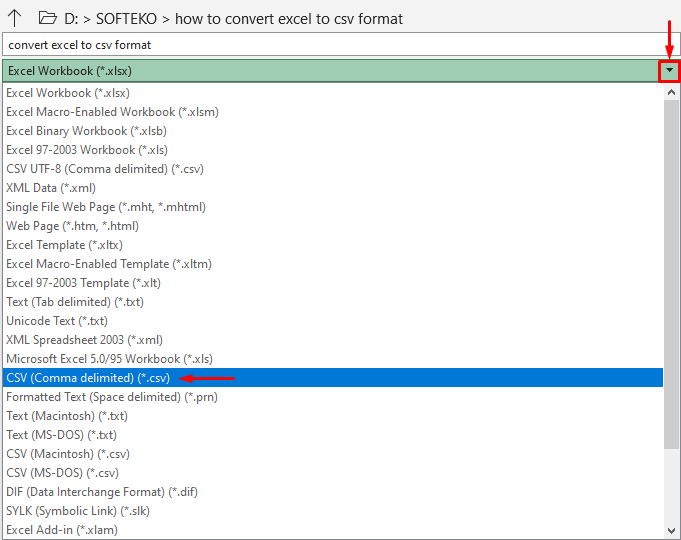Click the up arrow navigation icon
This screenshot has height=540, width=681.
pyautogui.click(x=15, y=17)
